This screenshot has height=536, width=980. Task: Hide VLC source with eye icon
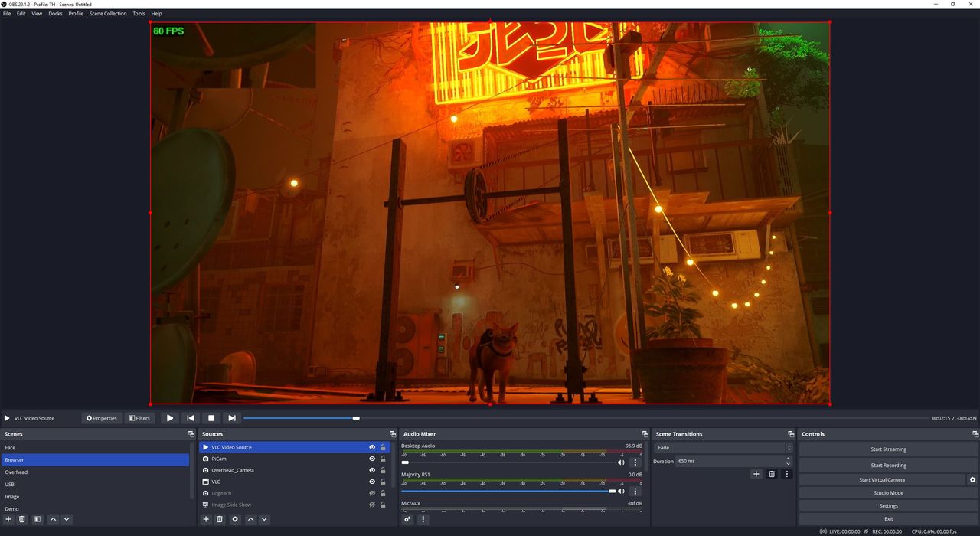[372, 482]
